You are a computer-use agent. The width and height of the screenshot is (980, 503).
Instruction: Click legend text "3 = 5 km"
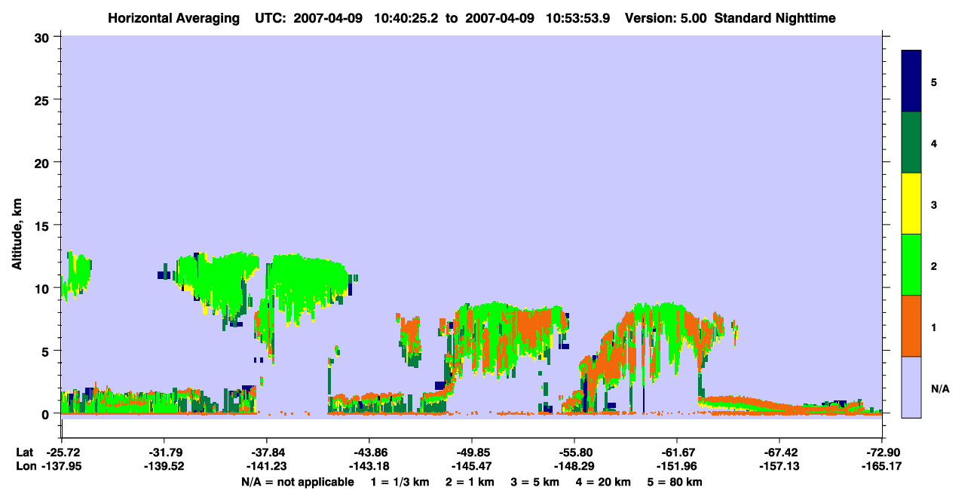tap(535, 481)
